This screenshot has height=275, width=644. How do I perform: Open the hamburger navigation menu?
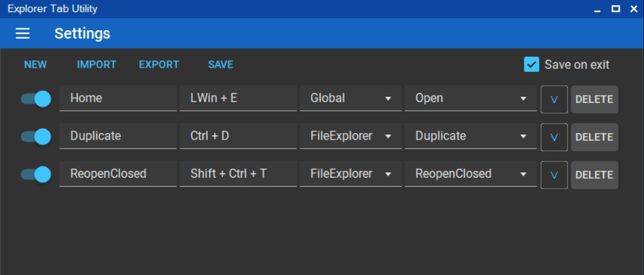click(x=22, y=33)
